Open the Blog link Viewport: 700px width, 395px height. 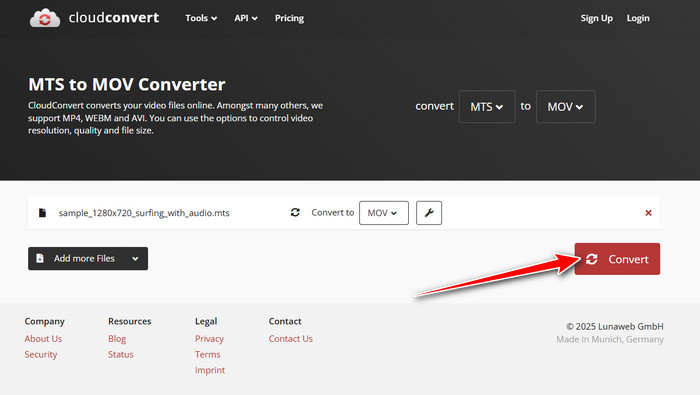pos(117,339)
